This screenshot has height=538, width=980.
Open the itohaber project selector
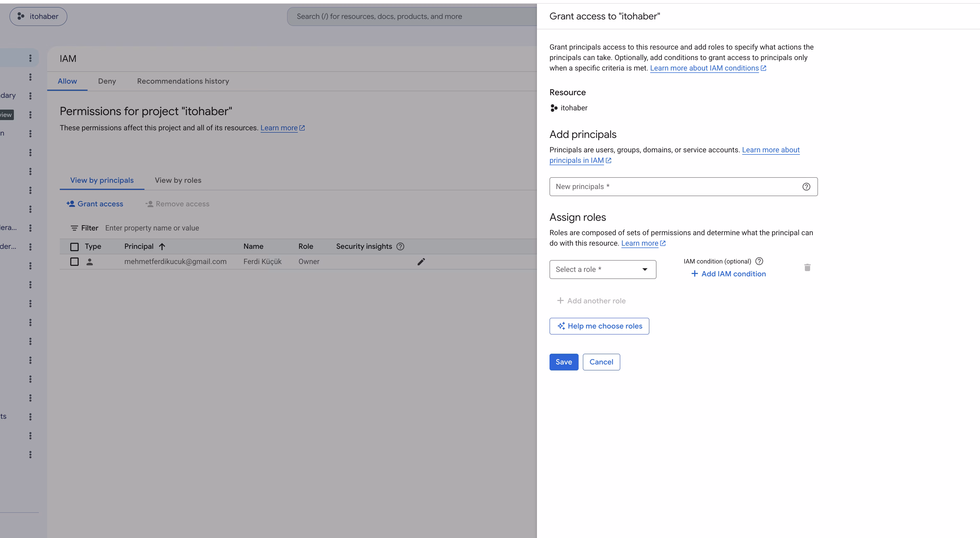[x=39, y=16]
